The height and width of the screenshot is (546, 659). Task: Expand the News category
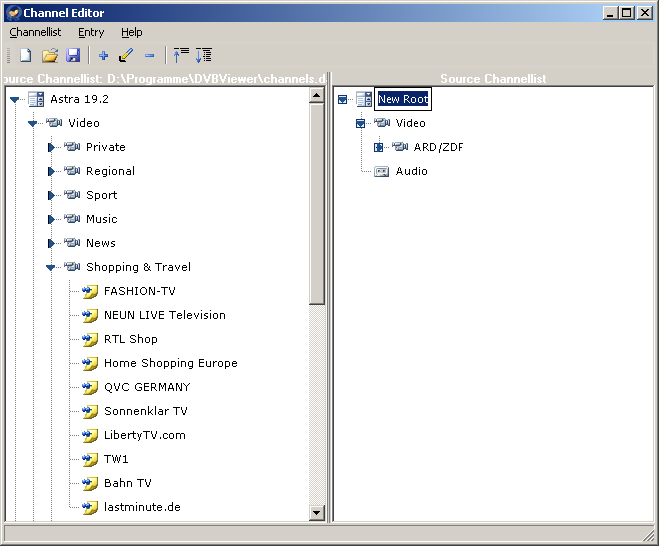coord(51,243)
